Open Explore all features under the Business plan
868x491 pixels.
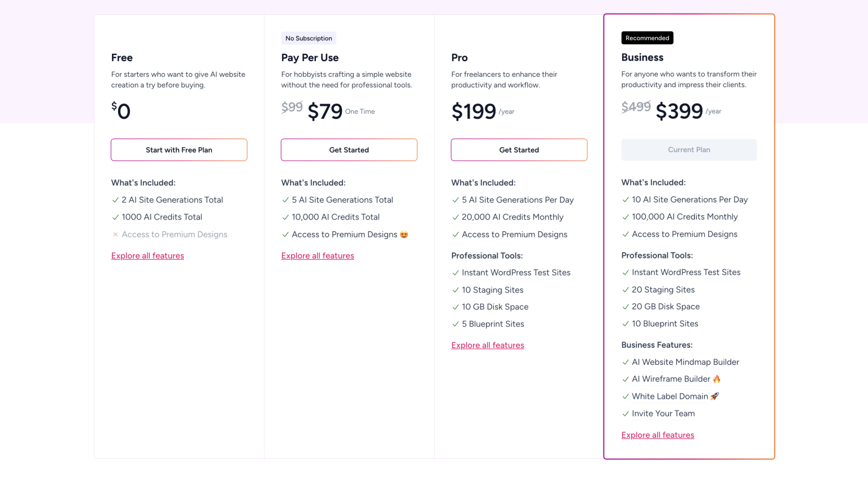click(x=657, y=435)
